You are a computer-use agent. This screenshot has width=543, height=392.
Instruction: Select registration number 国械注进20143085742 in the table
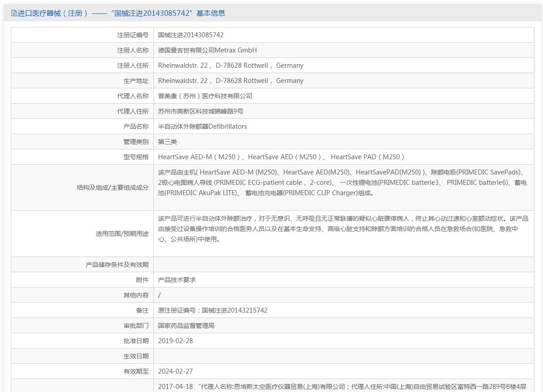191,35
